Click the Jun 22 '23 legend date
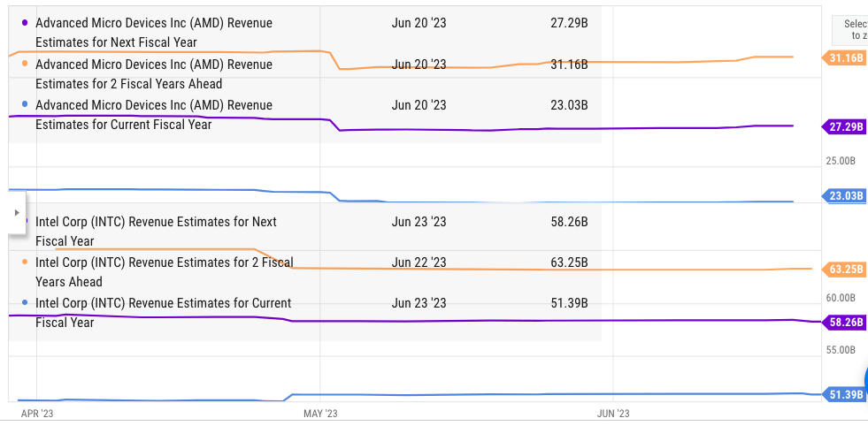 point(419,262)
